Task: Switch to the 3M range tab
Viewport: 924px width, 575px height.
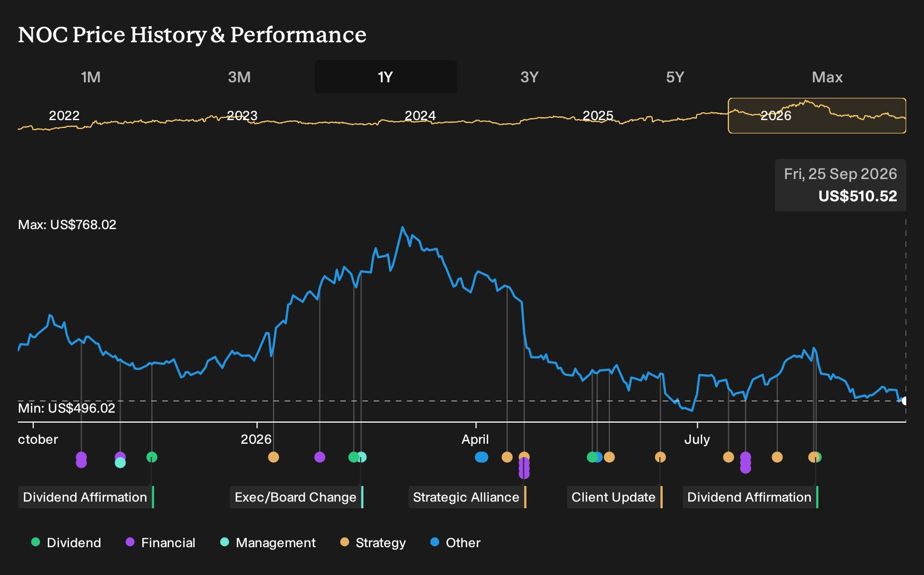Action: [239, 77]
